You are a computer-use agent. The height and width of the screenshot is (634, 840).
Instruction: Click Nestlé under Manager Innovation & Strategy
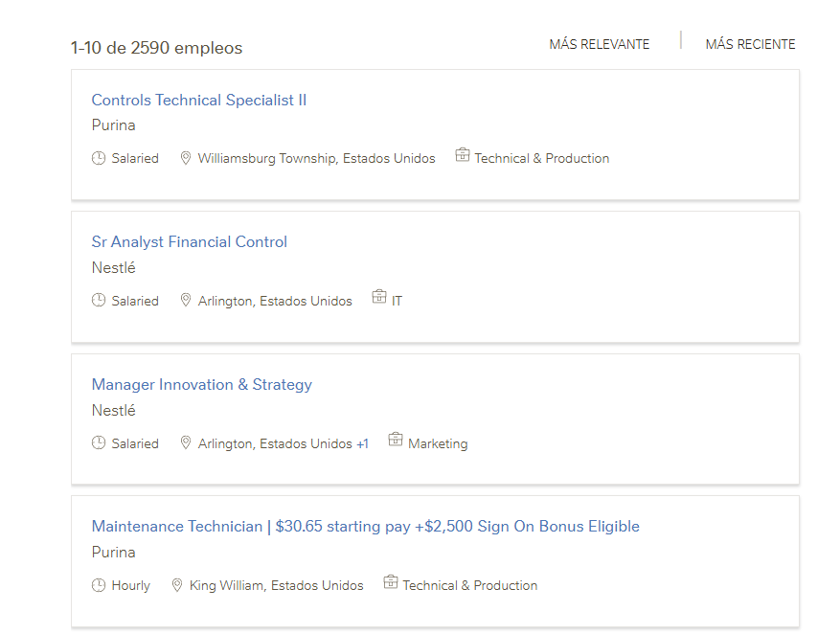click(114, 410)
